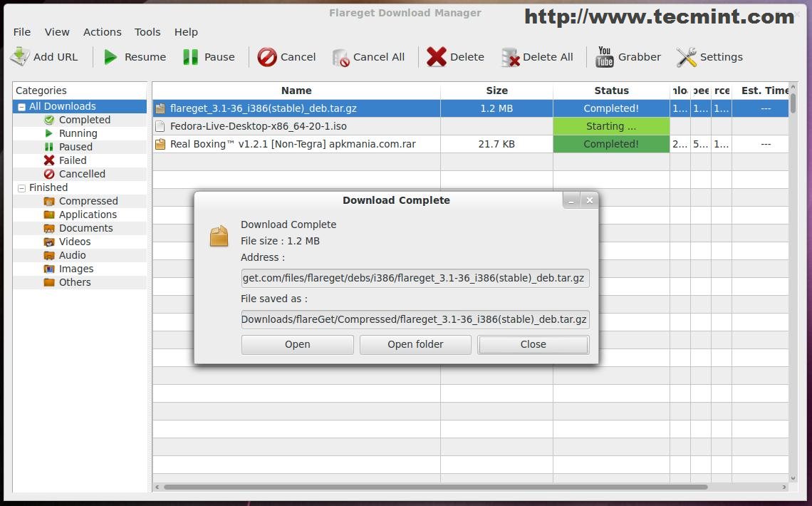Open the Tools menu

pyautogui.click(x=147, y=32)
